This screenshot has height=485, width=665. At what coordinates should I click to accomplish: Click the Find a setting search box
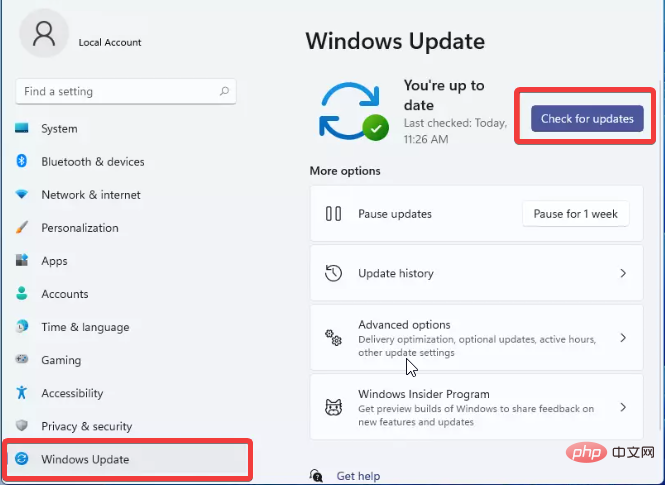click(x=126, y=91)
